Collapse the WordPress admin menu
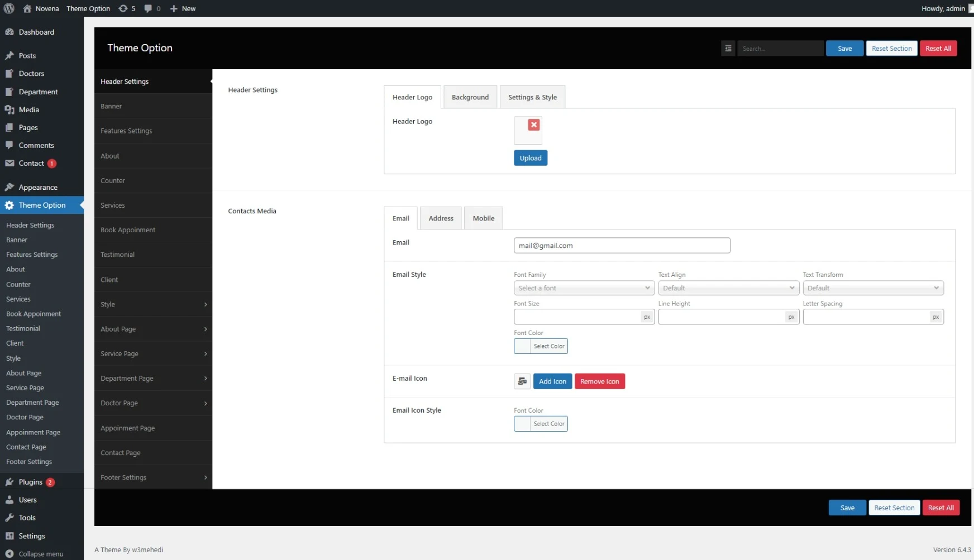The height and width of the screenshot is (560, 974). pos(40,554)
